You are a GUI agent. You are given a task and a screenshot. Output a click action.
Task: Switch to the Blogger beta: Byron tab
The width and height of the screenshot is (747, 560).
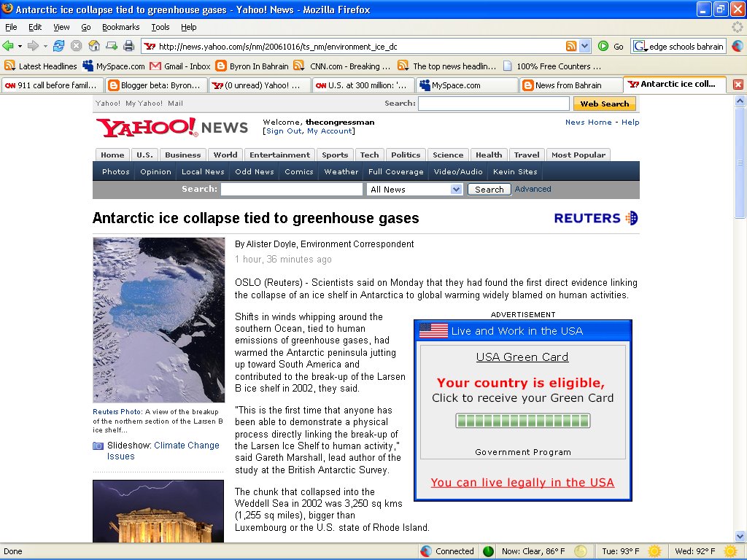[156, 85]
